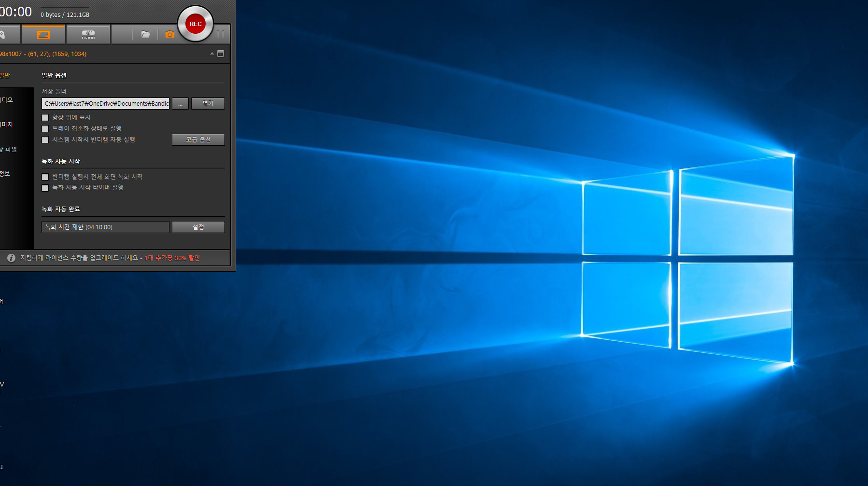Open the 정보 settings tab
This screenshot has width=868, height=486.
[5, 174]
